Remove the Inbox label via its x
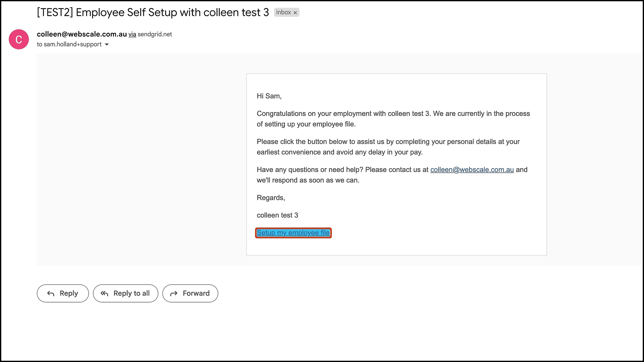The width and height of the screenshot is (644, 362). tap(295, 13)
